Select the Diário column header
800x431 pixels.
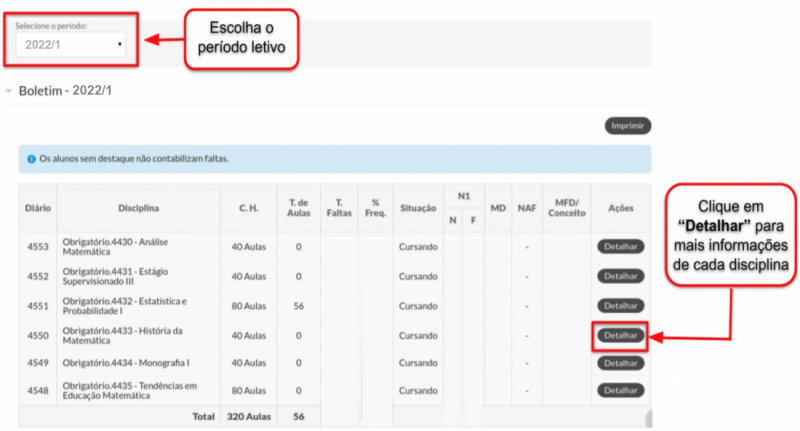pyautogui.click(x=38, y=208)
